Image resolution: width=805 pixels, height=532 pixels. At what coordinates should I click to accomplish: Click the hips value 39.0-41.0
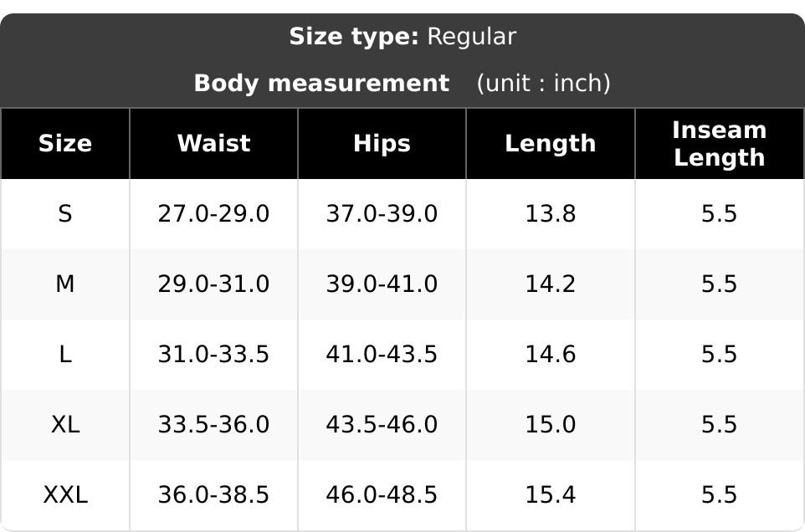tap(382, 284)
